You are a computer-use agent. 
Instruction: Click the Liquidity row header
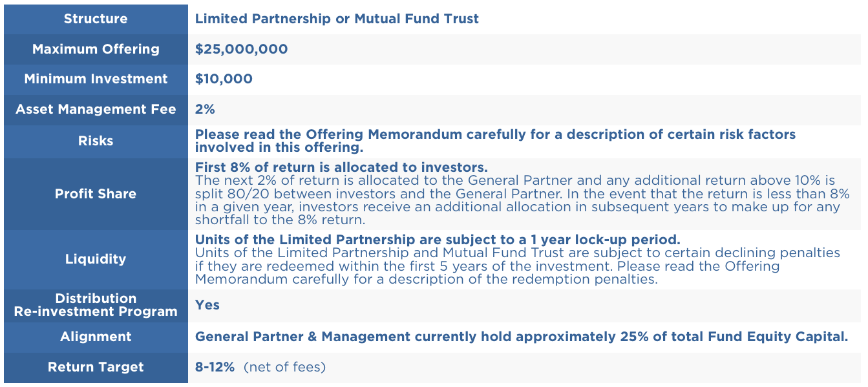[96, 259]
